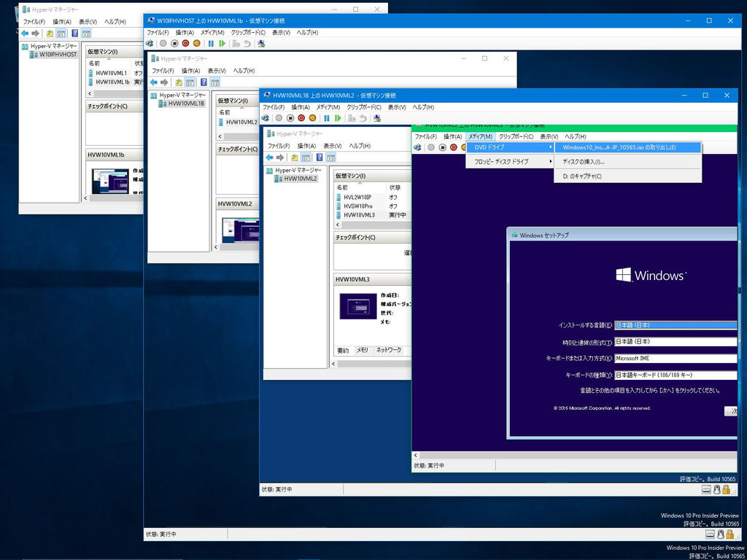Switch to the メモリ tab
The image size is (747, 560).
point(363,351)
